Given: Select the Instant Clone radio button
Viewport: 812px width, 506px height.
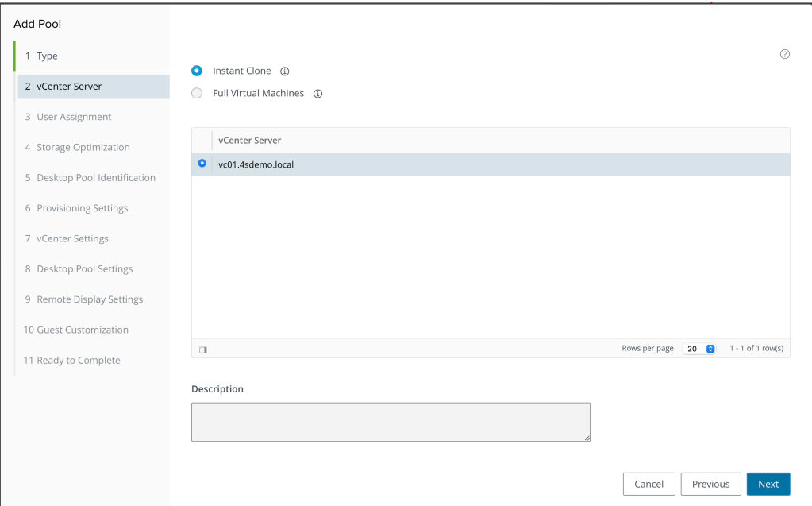Looking at the screenshot, I should (x=197, y=71).
